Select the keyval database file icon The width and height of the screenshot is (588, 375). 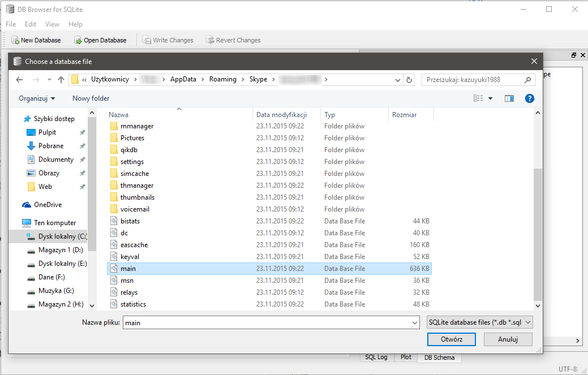tap(114, 257)
